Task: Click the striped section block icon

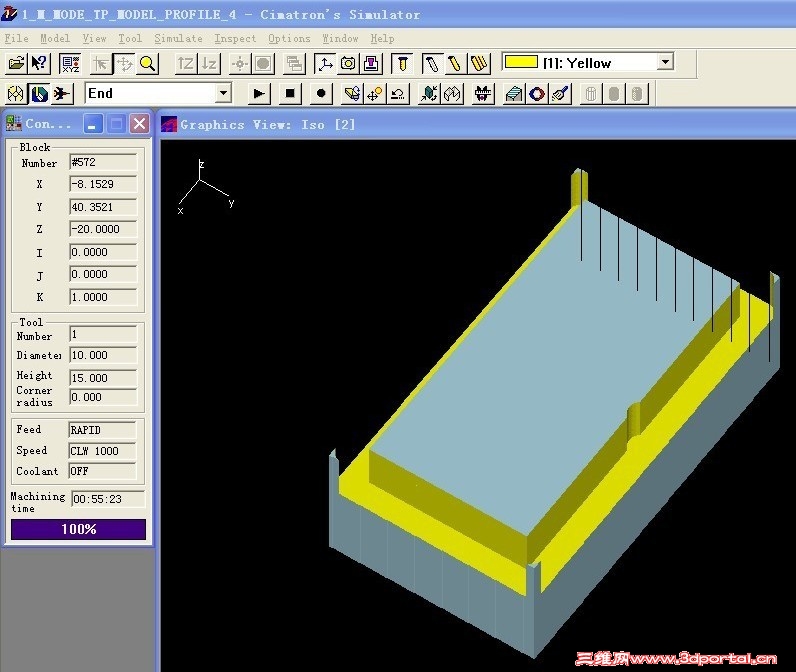Action: coord(514,94)
